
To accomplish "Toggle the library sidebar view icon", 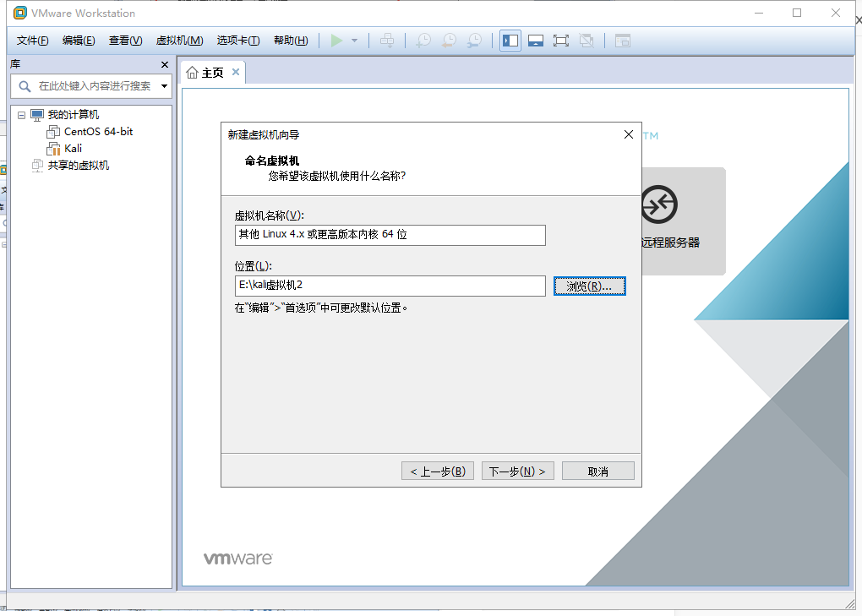I will pyautogui.click(x=510, y=41).
